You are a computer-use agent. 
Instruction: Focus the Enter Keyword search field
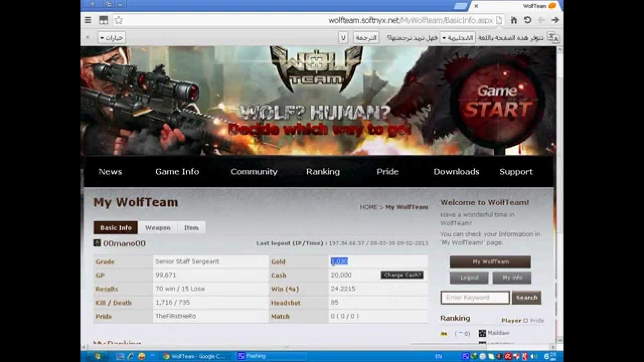point(475,298)
